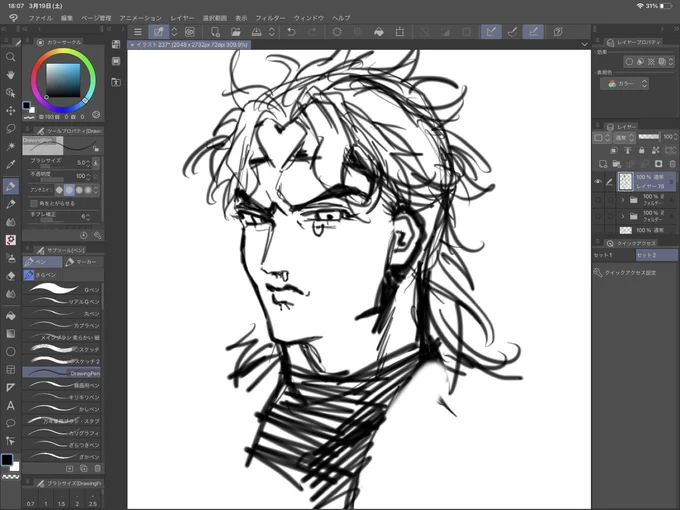Viewport: 680px width, 510px height.
Task: Expand the canvas tab list chevron
Action: [585, 44]
